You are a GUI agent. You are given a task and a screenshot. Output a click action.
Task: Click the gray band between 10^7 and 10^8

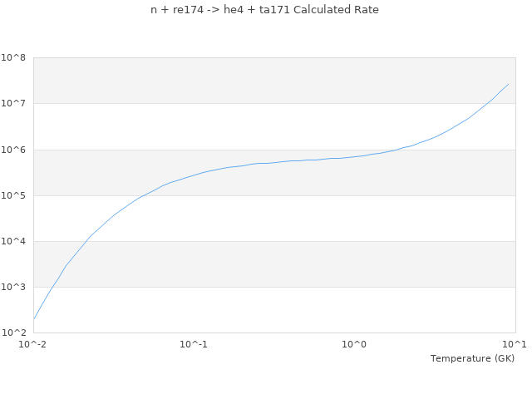(249, 81)
